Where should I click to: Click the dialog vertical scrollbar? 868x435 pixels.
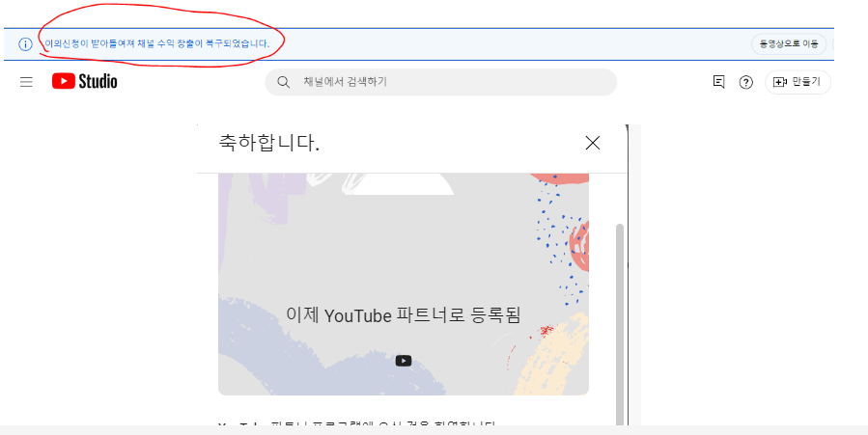620,323
